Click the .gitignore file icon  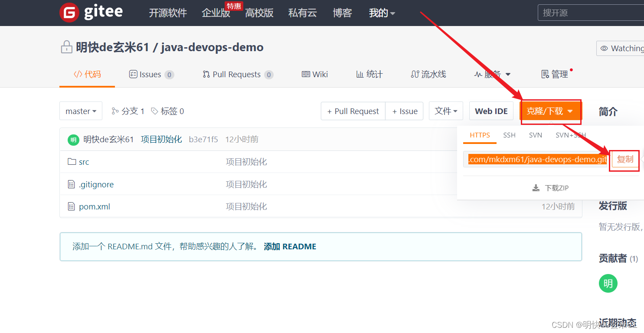pyautogui.click(x=72, y=184)
